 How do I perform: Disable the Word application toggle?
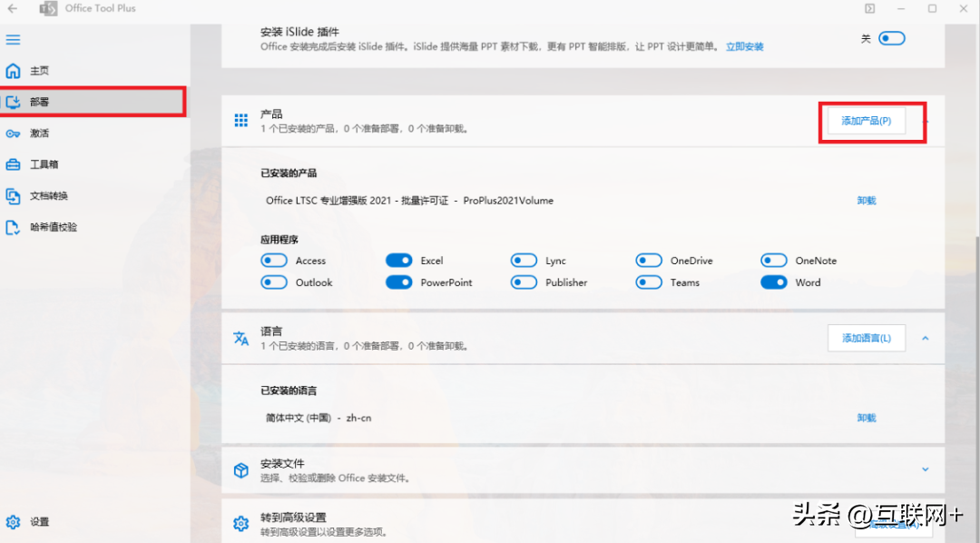[x=774, y=282]
